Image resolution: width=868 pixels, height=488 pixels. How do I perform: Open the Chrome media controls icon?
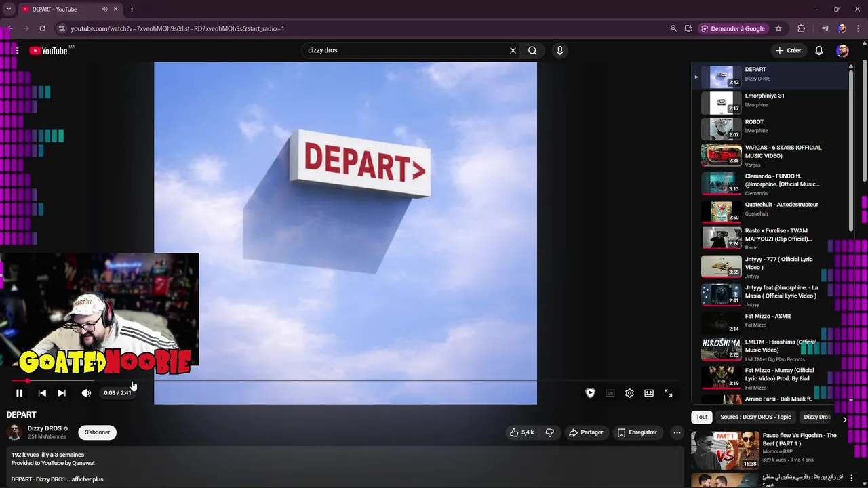tap(825, 28)
